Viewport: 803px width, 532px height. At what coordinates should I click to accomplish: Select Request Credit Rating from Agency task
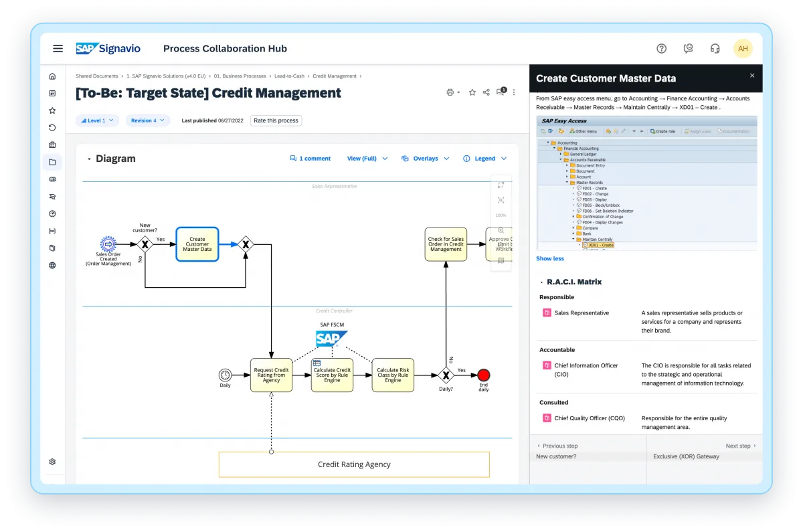click(x=271, y=375)
